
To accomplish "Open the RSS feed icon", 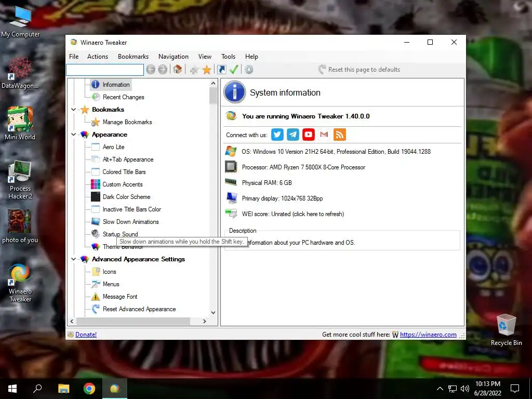I will pyautogui.click(x=340, y=135).
